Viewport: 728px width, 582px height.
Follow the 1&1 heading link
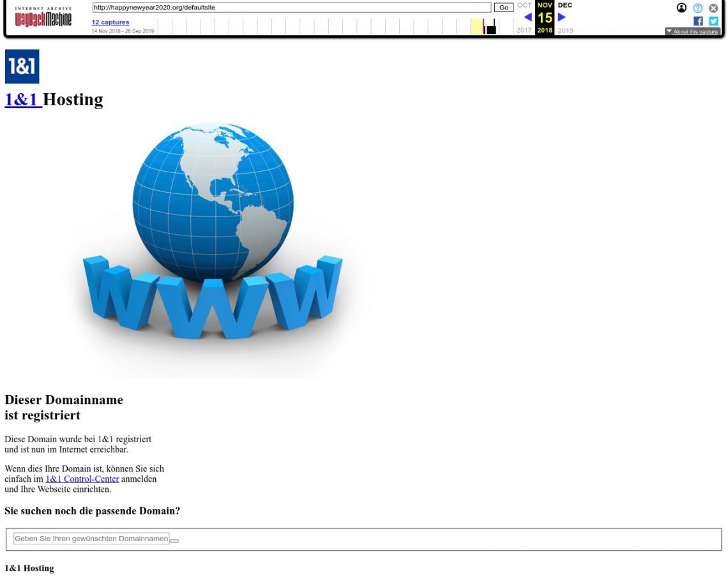click(23, 100)
